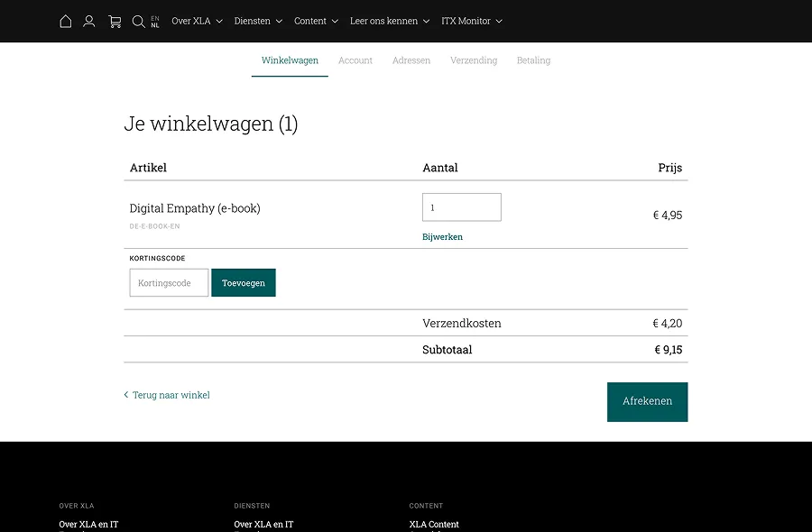The height and width of the screenshot is (532, 812).
Task: Click the Verzendkosten amount € 4,20
Action: click(668, 324)
